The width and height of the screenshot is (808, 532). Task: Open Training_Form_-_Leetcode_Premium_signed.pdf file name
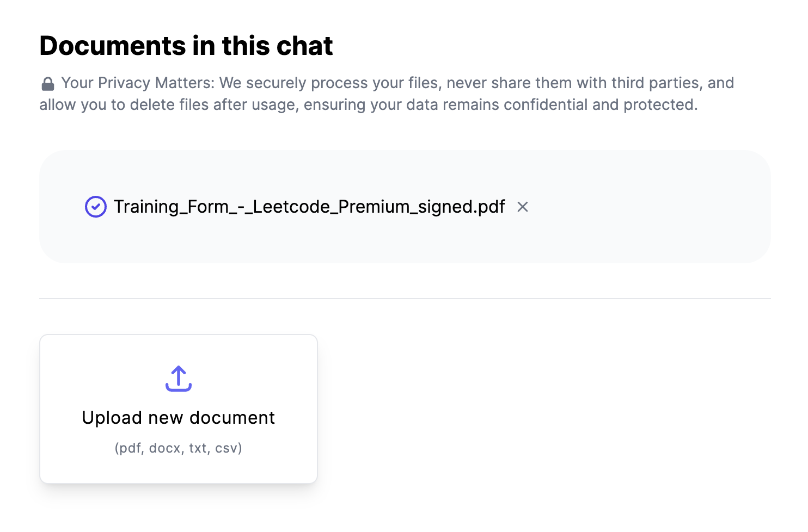[x=309, y=207]
